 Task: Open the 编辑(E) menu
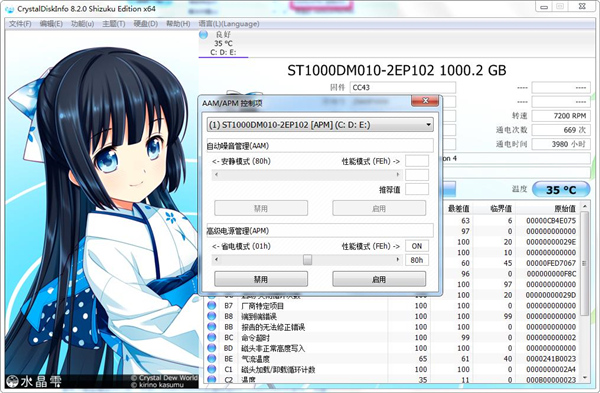(x=51, y=24)
